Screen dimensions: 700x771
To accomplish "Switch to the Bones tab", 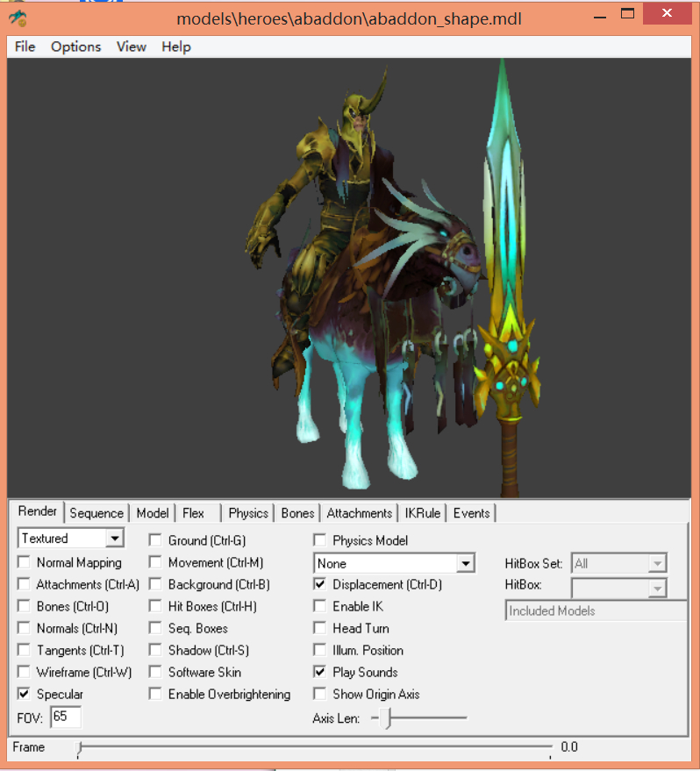I will (297, 513).
